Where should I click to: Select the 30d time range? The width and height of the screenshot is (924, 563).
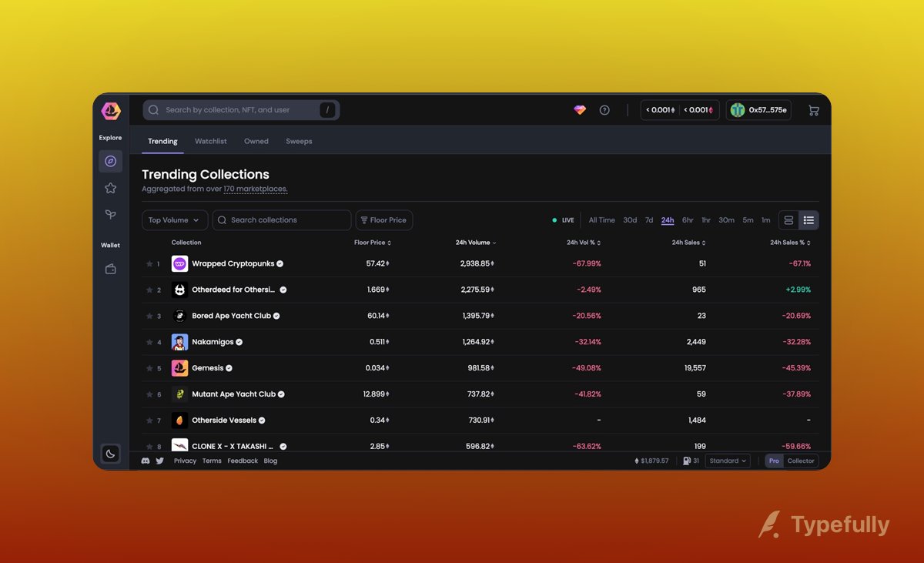point(630,220)
